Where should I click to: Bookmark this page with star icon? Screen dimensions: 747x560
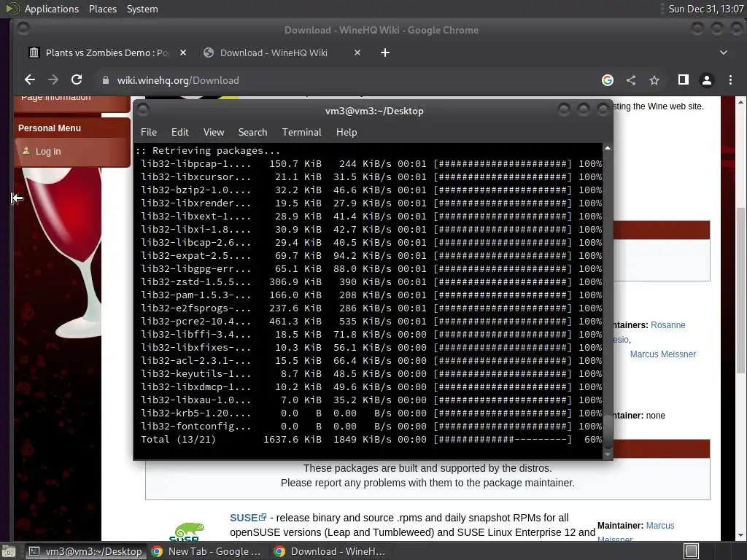click(x=654, y=80)
